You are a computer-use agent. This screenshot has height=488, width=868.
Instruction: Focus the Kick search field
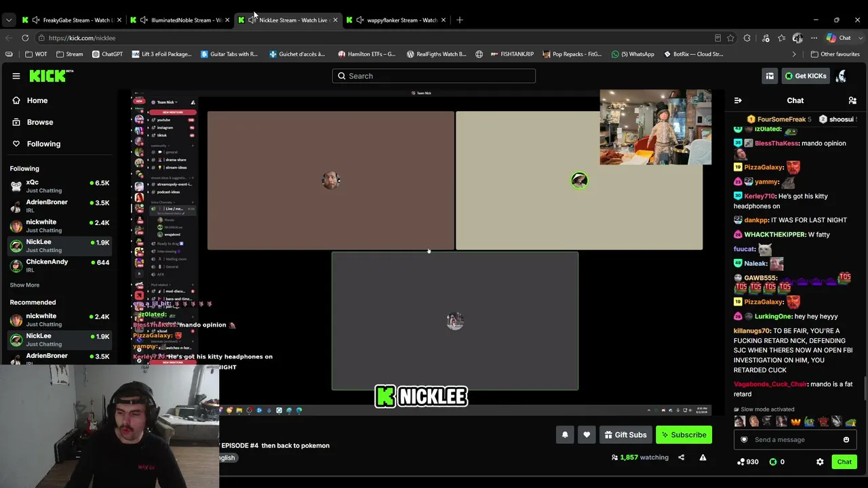434,76
